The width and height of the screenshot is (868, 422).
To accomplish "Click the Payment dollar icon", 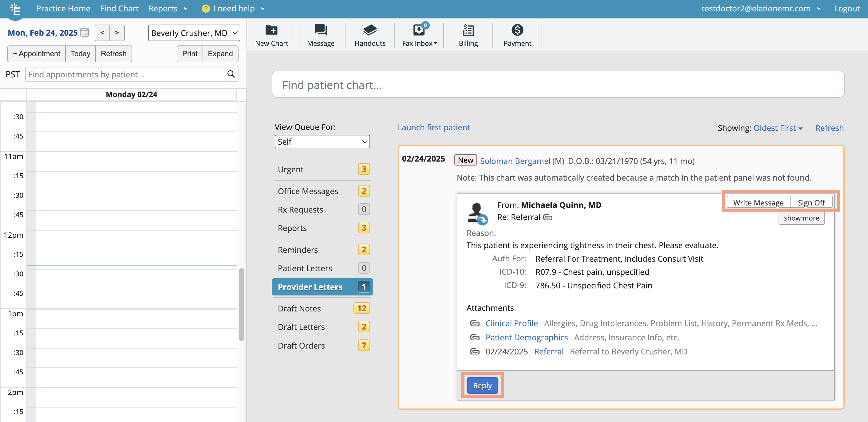I will point(517,30).
